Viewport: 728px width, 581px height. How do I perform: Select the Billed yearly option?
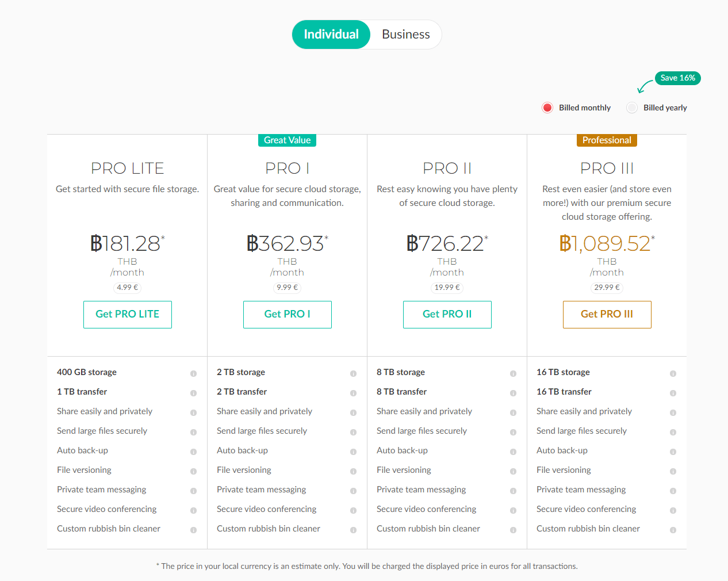click(631, 108)
